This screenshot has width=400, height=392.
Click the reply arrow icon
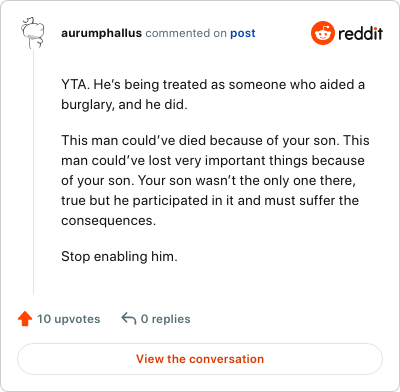point(129,318)
